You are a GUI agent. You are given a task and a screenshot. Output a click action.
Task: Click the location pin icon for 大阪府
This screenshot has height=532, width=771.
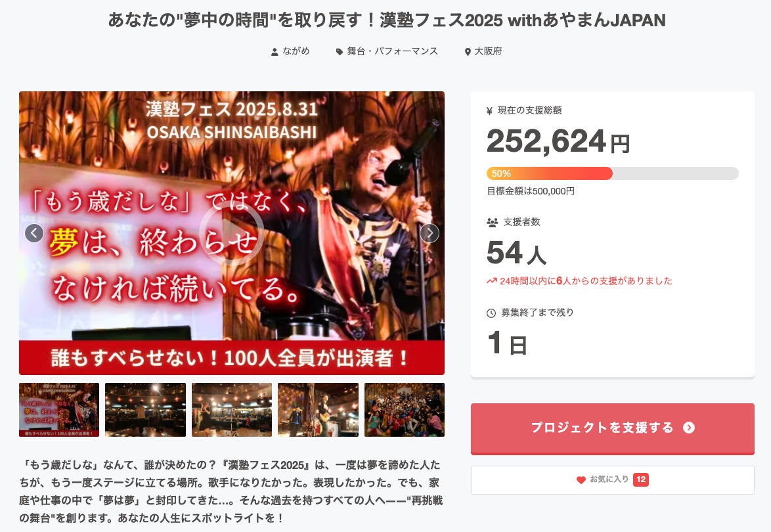coord(468,52)
